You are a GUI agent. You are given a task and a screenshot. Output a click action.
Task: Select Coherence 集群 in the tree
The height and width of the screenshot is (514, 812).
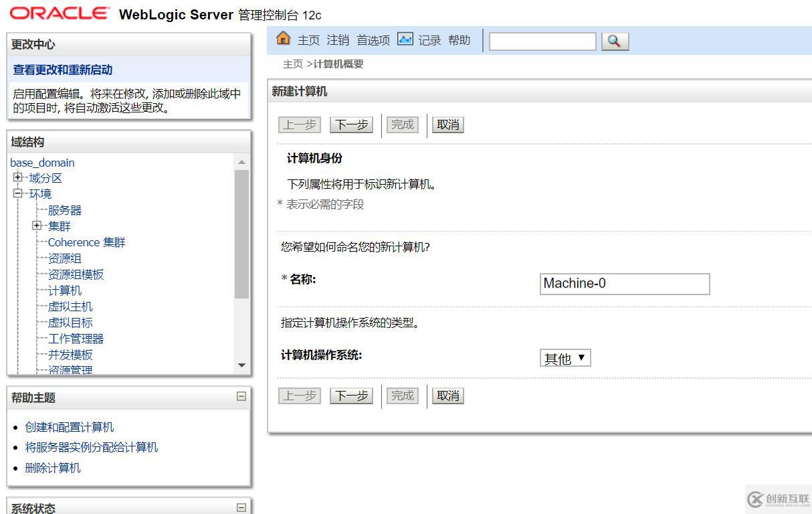click(x=87, y=242)
